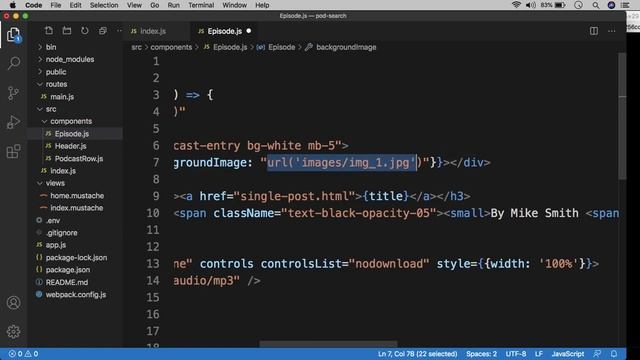Screen dimensions: 640x360
Task: Change end of line sequence LF
Action: tap(539, 354)
